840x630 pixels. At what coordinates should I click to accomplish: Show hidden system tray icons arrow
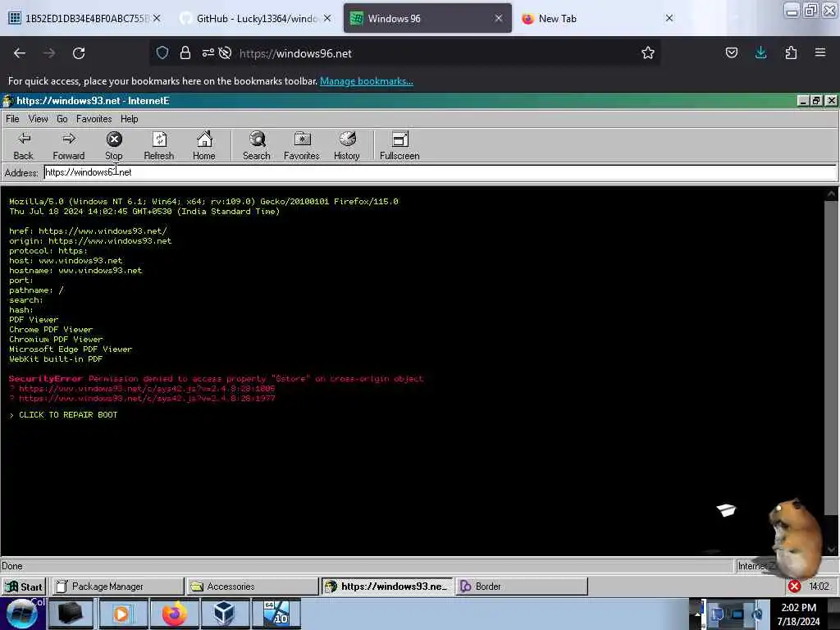[x=697, y=614]
